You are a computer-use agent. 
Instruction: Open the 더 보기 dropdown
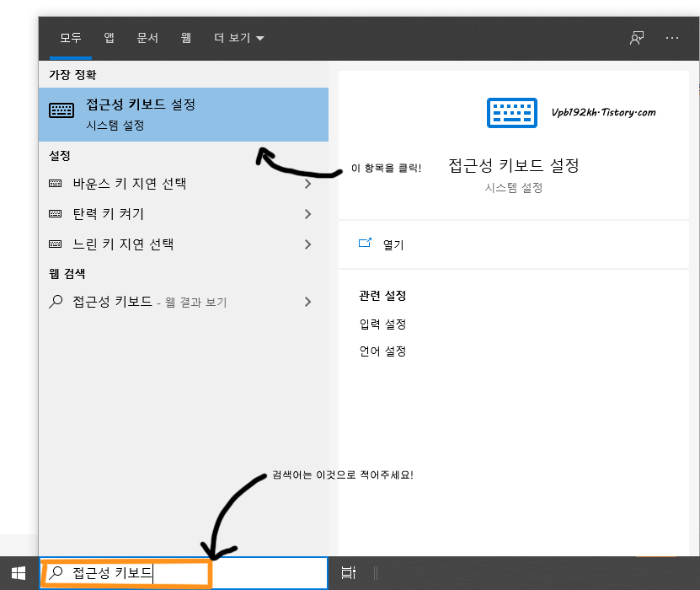[239, 38]
